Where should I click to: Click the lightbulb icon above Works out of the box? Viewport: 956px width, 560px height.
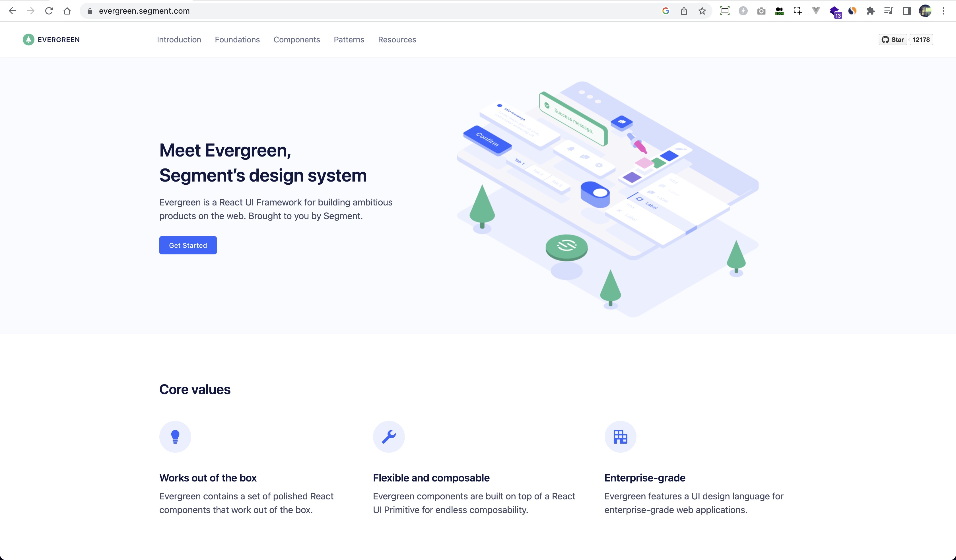point(175,437)
